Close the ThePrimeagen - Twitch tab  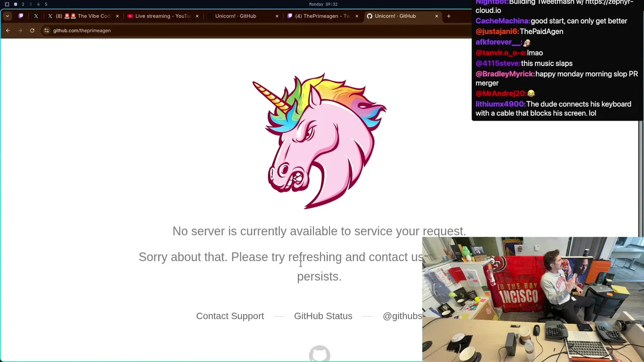click(357, 16)
